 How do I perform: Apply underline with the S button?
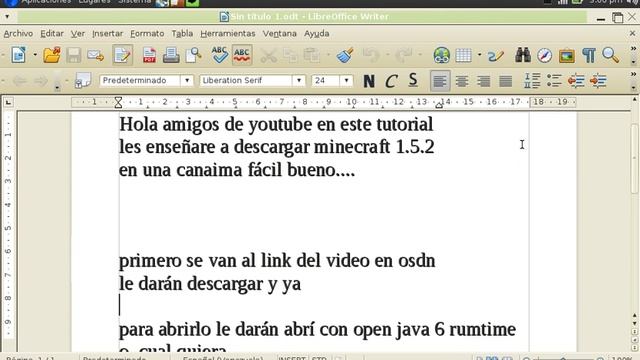point(413,80)
